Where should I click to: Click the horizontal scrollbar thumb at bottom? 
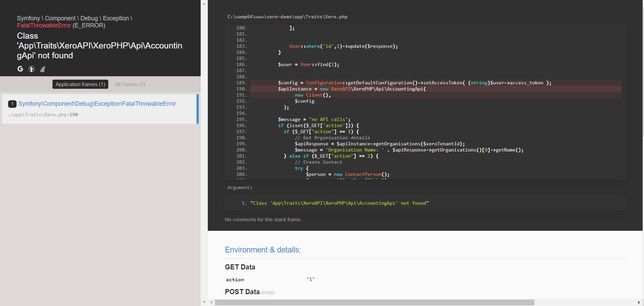pos(375,302)
